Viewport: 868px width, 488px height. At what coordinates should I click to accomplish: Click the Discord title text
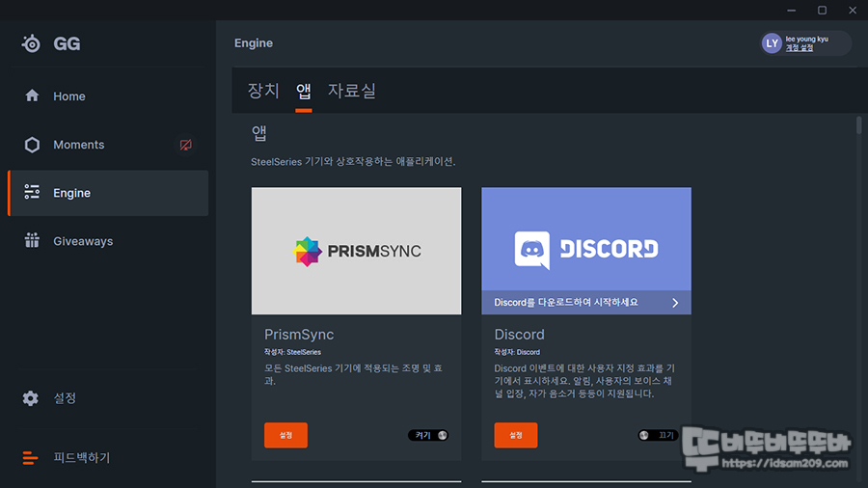pyautogui.click(x=519, y=335)
